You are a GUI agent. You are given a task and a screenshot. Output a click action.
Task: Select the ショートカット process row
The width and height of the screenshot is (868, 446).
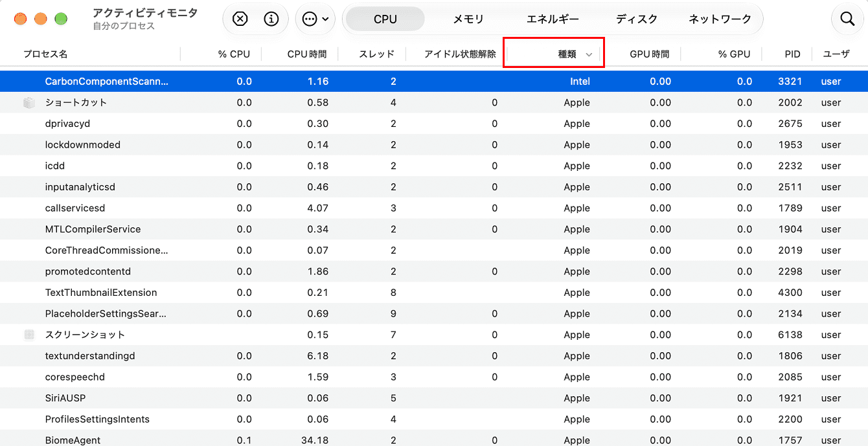coord(434,102)
